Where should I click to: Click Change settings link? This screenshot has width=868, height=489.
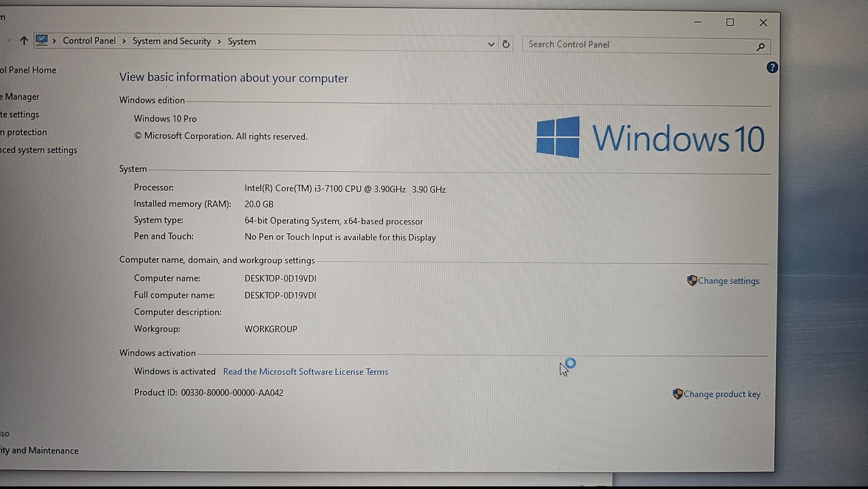pos(728,281)
